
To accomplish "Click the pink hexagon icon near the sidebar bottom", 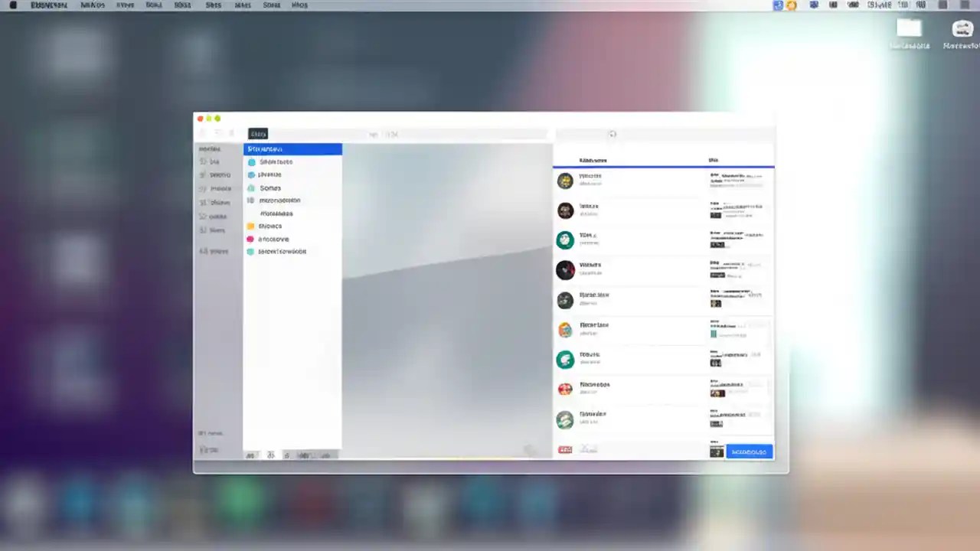I will coord(251,239).
